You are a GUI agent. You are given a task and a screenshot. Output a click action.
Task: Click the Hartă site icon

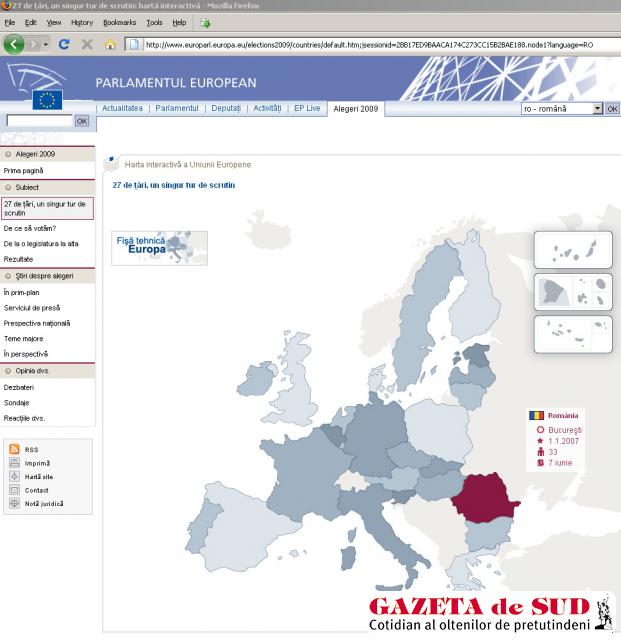[14, 476]
